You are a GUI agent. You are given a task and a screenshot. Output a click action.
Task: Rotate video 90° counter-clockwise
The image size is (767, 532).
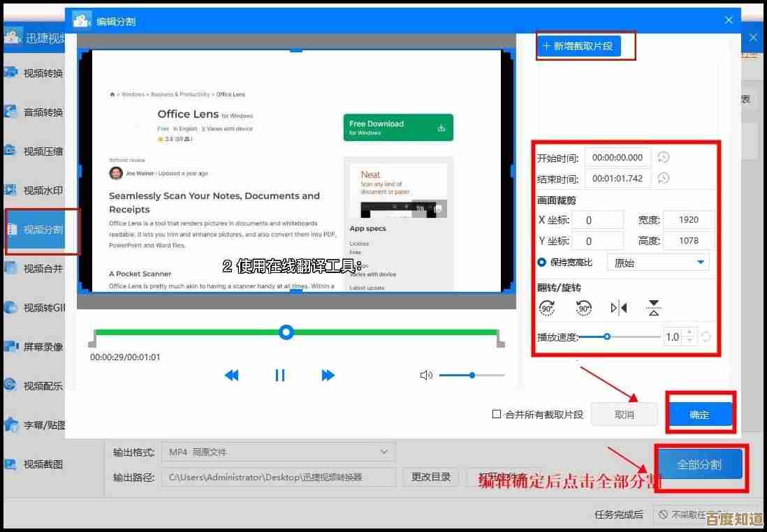(x=583, y=308)
